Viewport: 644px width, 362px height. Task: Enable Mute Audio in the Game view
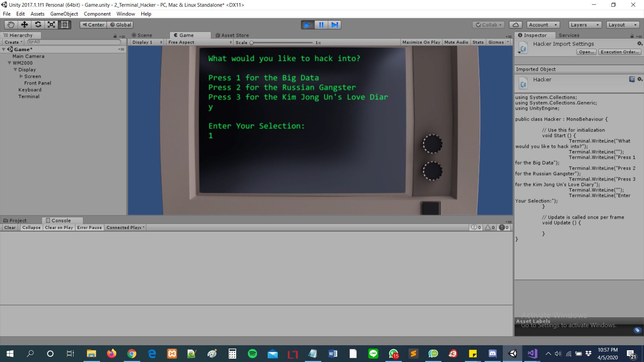coord(456,42)
